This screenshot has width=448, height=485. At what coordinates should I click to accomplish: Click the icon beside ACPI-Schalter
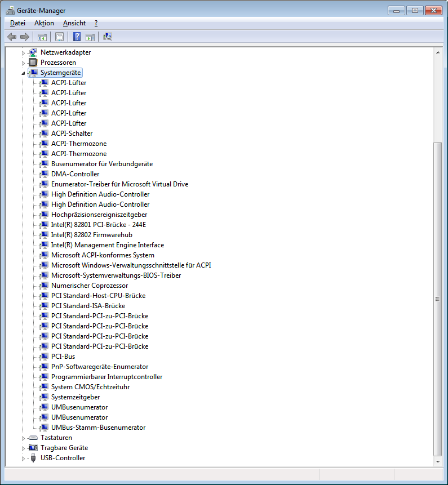click(45, 134)
